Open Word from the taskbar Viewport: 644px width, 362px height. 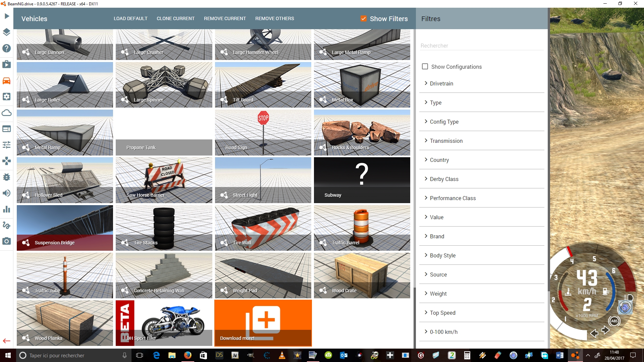(x=559, y=355)
